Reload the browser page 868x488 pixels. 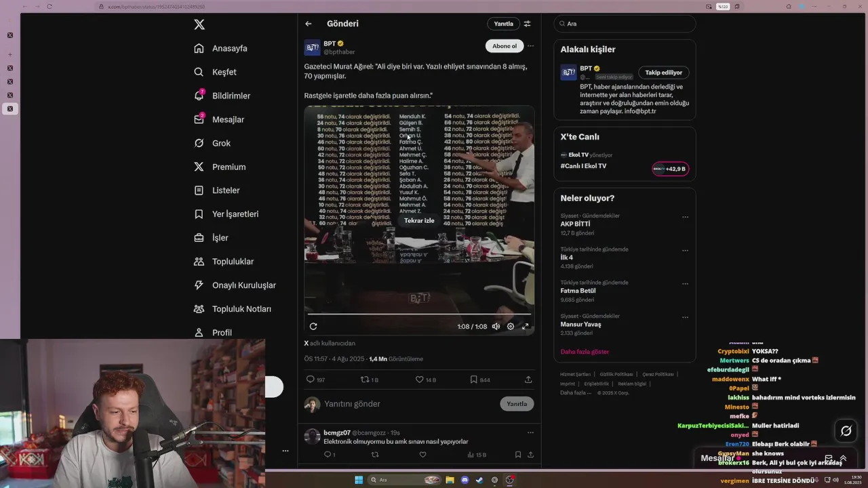coord(49,7)
